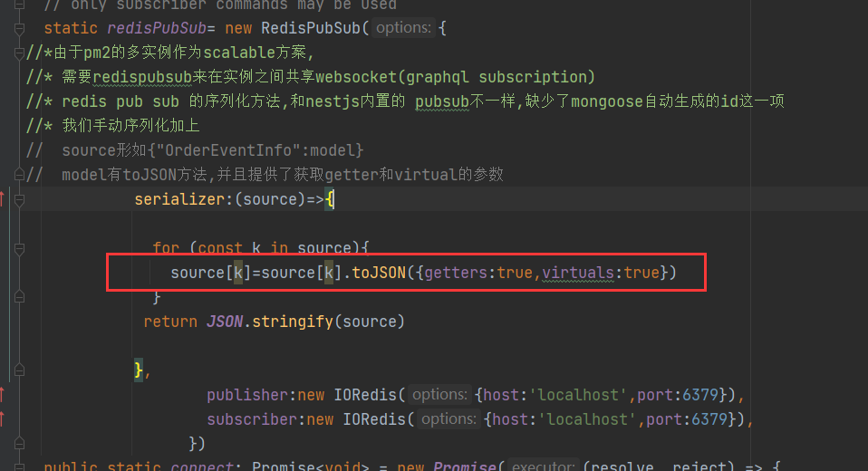Click the gutter override arrow on serializer line
Screen dimensions: 868x471
pos(2,198)
